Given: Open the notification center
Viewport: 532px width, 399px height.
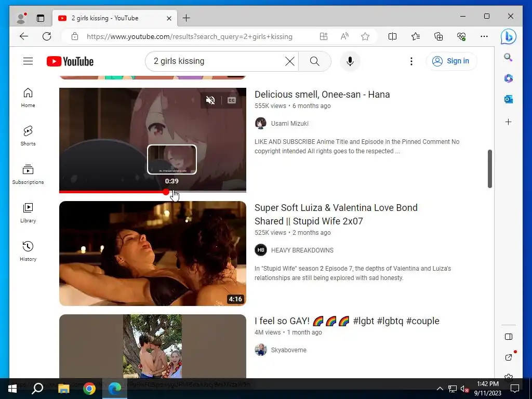Looking at the screenshot, I should click(515, 389).
